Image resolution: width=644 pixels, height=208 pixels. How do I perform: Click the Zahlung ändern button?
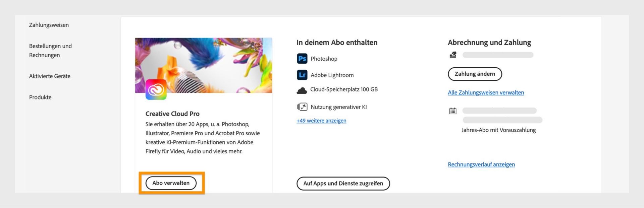point(475,74)
